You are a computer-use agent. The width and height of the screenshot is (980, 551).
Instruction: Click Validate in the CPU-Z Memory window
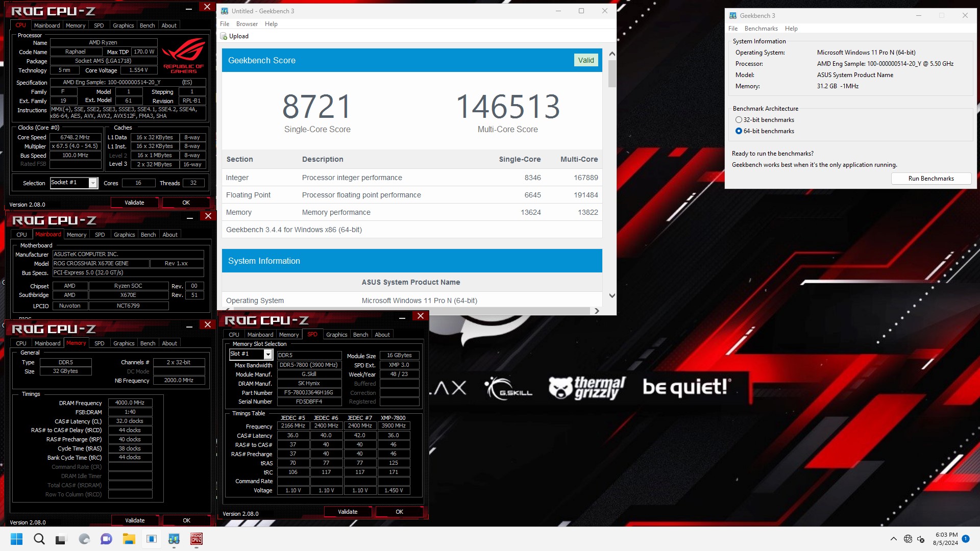pyautogui.click(x=135, y=520)
